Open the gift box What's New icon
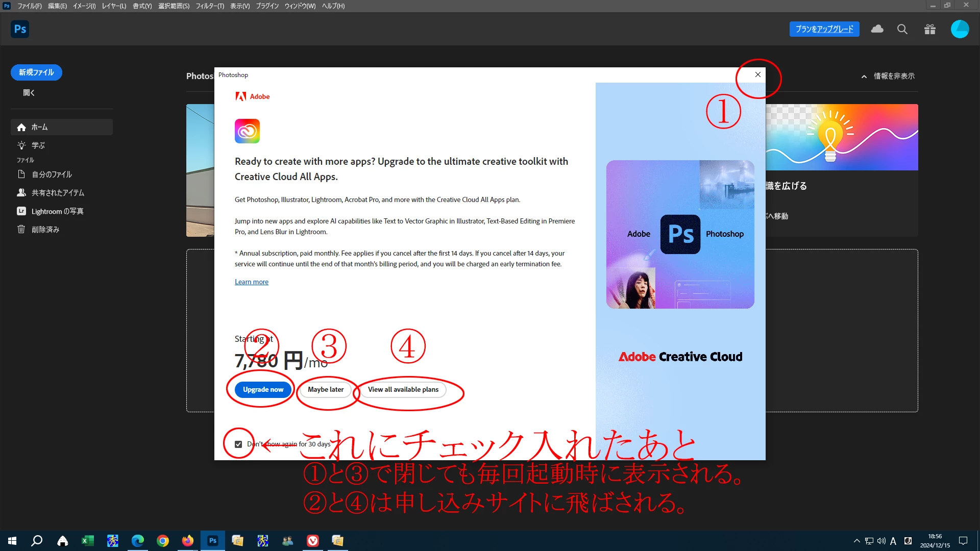This screenshot has height=551, width=980. coord(929,29)
